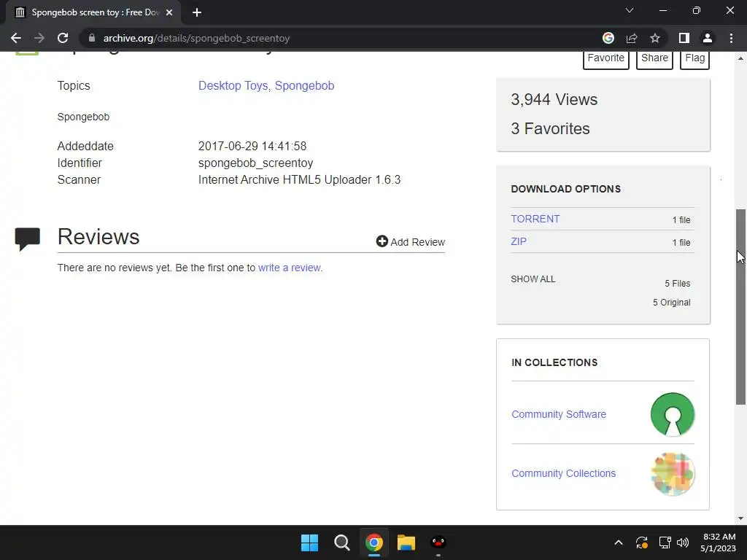Select the Spongebob screen toy tab
This screenshot has width=747, height=560.
[x=93, y=12]
